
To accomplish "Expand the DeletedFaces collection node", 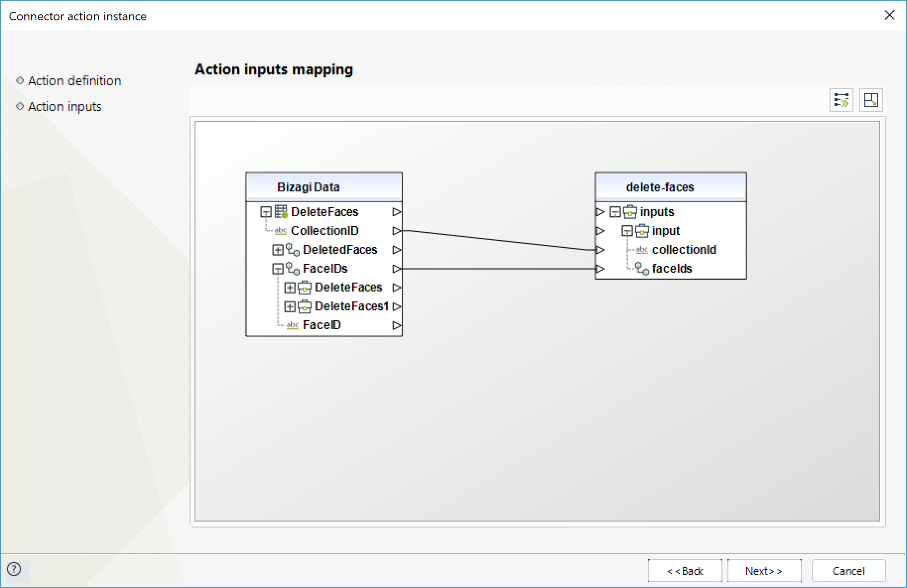I will (x=278, y=250).
